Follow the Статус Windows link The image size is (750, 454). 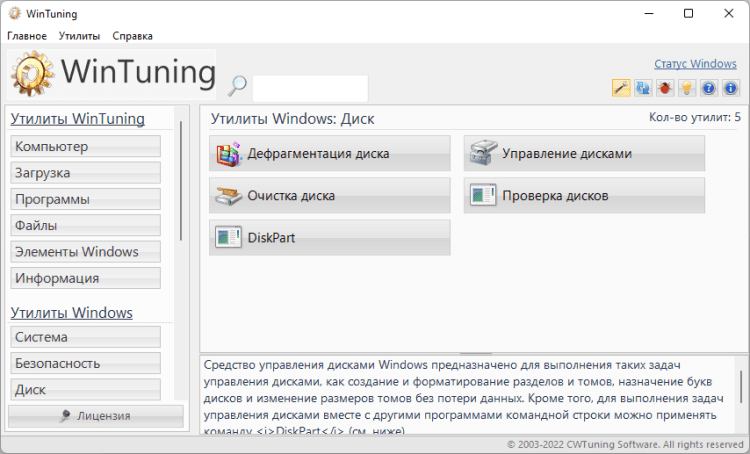point(695,64)
